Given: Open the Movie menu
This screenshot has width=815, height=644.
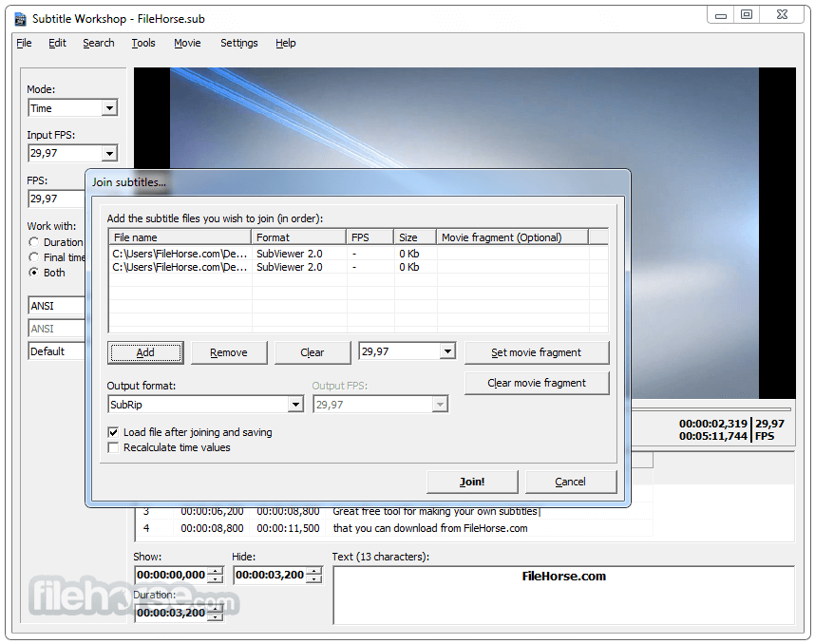Looking at the screenshot, I should tap(187, 43).
